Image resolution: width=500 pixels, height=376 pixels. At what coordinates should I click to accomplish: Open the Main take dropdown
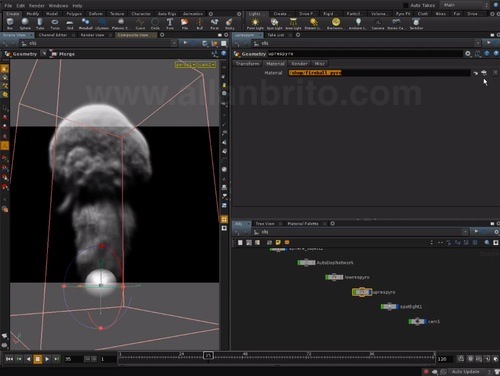click(x=465, y=5)
